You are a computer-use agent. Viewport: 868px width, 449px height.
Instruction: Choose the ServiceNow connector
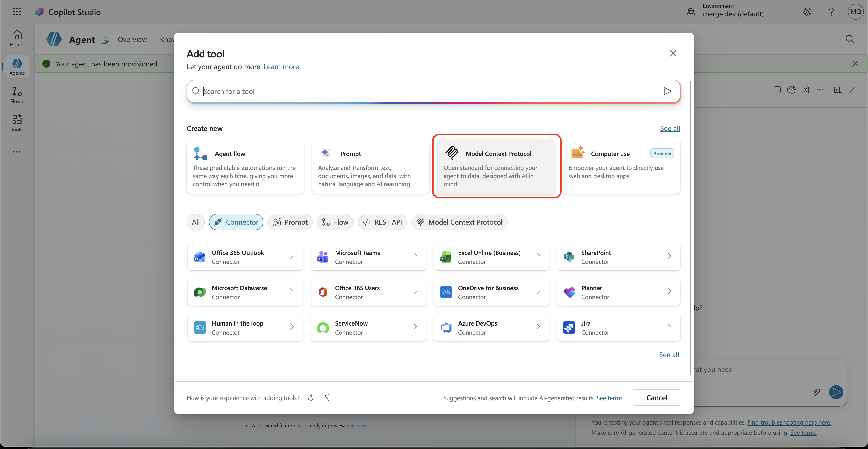coord(368,328)
